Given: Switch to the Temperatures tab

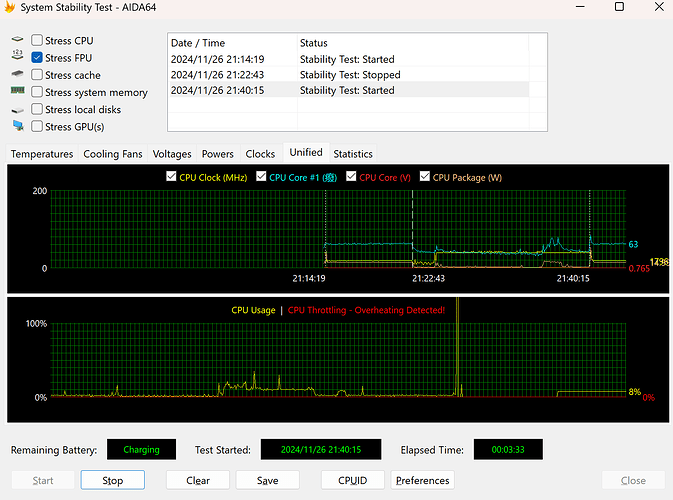Looking at the screenshot, I should click(x=42, y=154).
